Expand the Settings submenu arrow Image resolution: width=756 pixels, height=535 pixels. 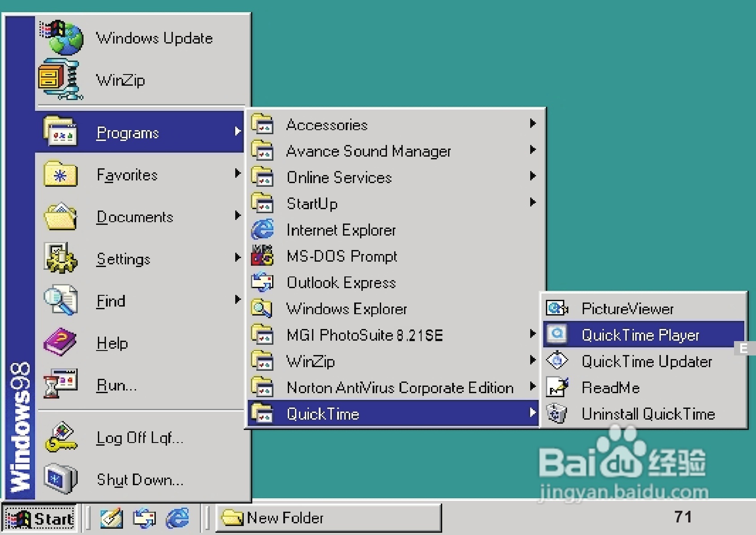pos(237,257)
